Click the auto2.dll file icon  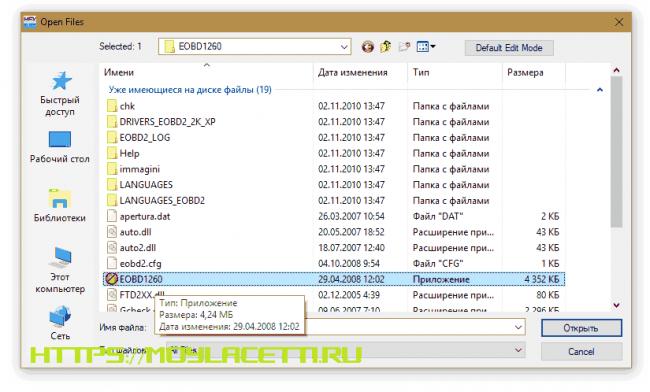[x=112, y=248]
